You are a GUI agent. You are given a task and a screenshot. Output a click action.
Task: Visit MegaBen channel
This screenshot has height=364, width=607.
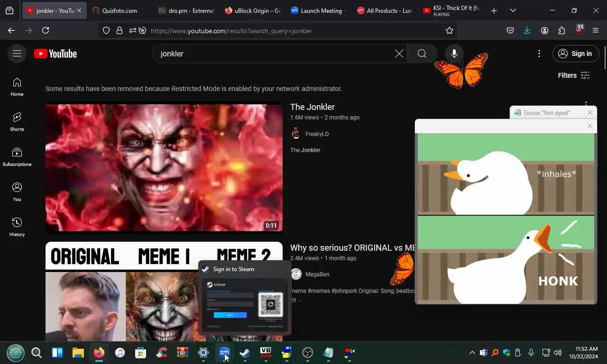click(317, 274)
